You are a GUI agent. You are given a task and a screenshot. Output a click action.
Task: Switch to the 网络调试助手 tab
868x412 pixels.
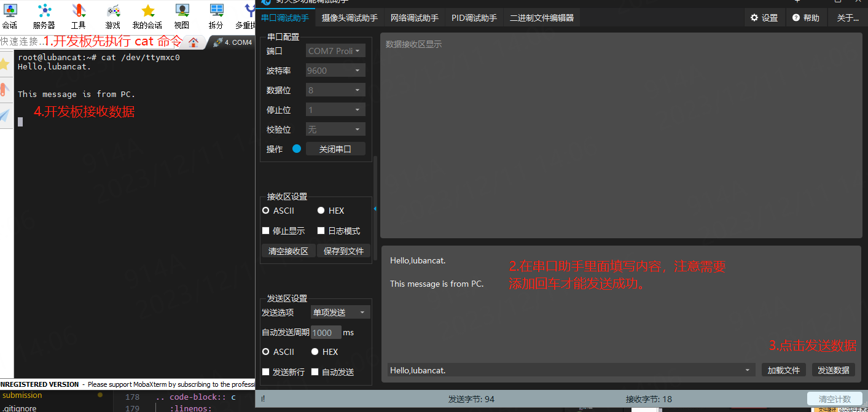tap(415, 18)
